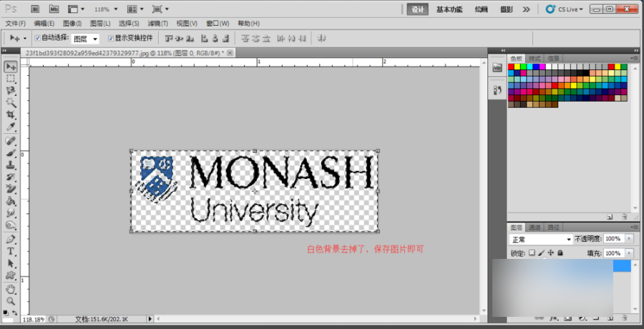Select the Lasso tool
644x329 pixels.
[x=11, y=90]
